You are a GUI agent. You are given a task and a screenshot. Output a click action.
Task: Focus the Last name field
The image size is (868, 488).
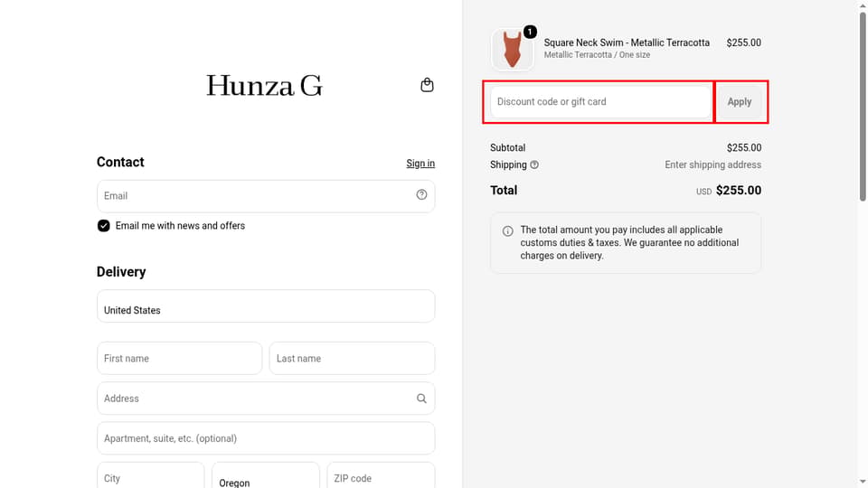coord(352,359)
